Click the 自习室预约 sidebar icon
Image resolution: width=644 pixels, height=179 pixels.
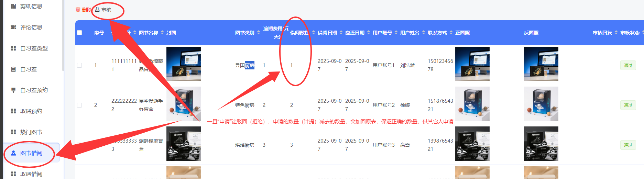pyautogui.click(x=13, y=90)
